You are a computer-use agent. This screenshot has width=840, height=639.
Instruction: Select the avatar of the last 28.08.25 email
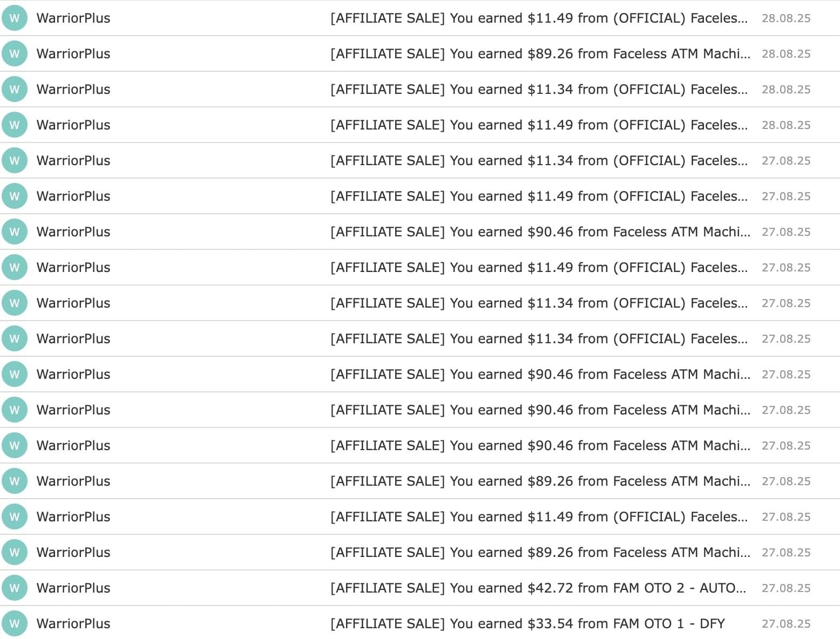click(x=15, y=125)
